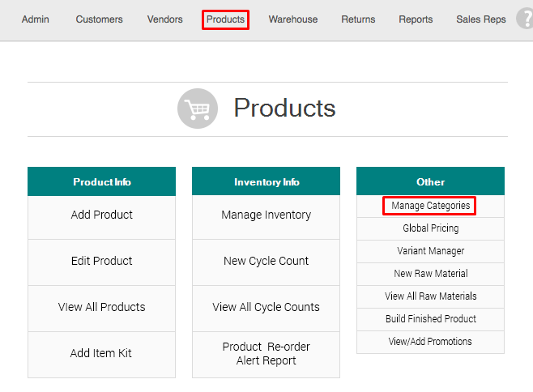Open the Admin menu
This screenshot has width=533, height=392.
(36, 19)
